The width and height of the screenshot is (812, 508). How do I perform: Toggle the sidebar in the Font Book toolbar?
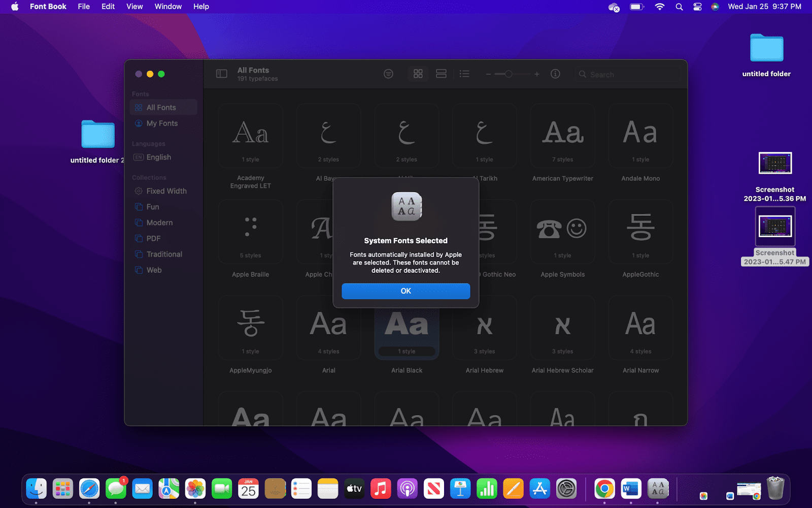click(x=222, y=74)
